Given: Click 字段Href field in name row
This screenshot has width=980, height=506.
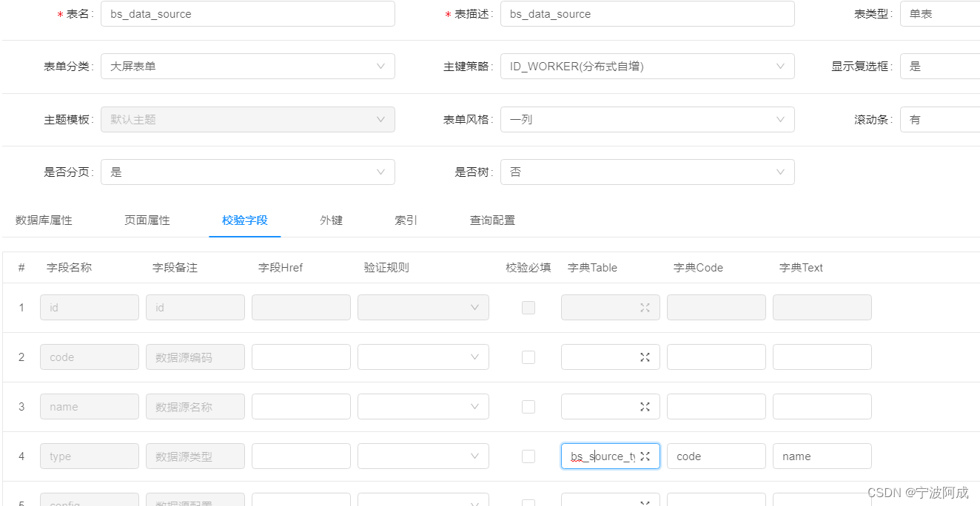Looking at the screenshot, I should pos(301,407).
